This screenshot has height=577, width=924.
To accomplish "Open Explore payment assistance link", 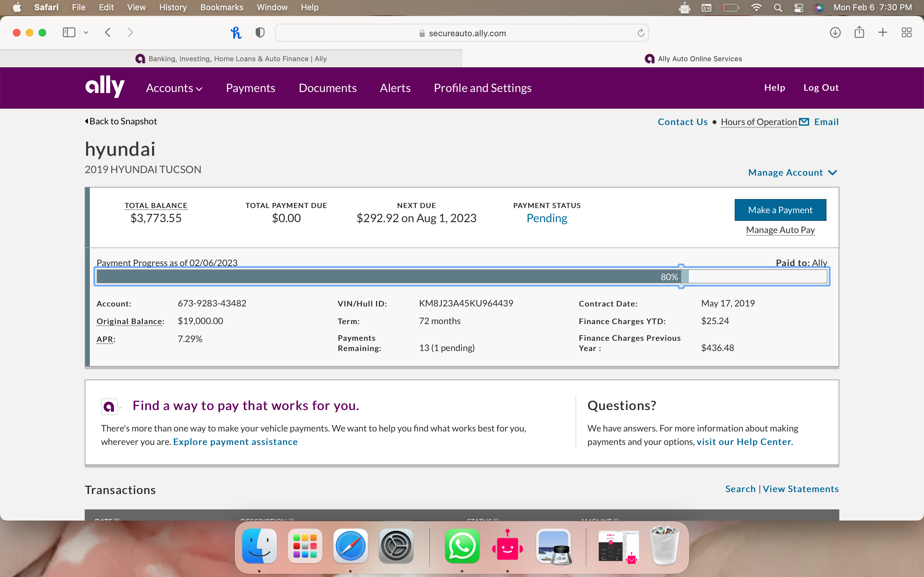I will point(235,441).
